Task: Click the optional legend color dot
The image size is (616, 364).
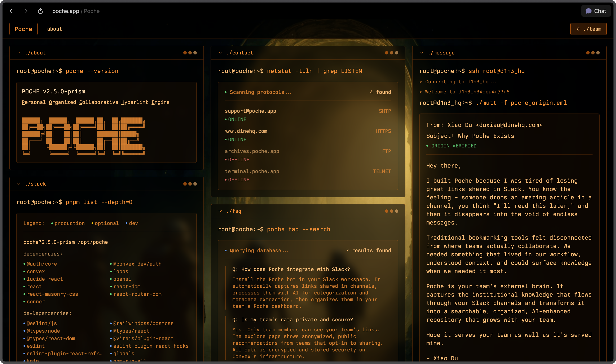Action: coord(92,223)
